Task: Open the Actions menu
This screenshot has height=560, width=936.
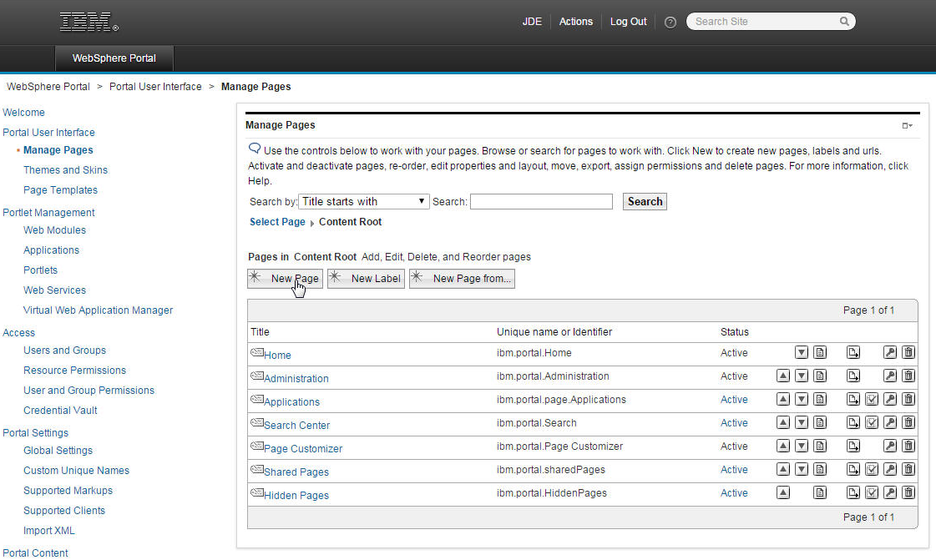Action: pos(575,22)
